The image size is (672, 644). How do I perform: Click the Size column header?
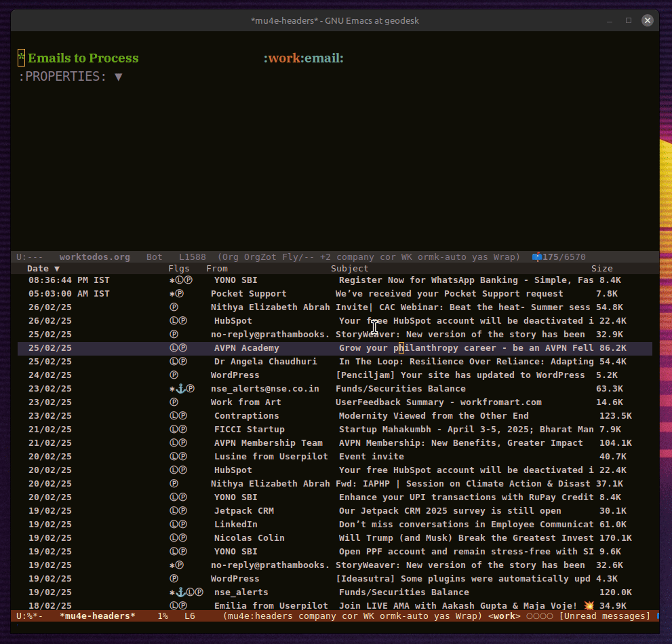point(601,269)
